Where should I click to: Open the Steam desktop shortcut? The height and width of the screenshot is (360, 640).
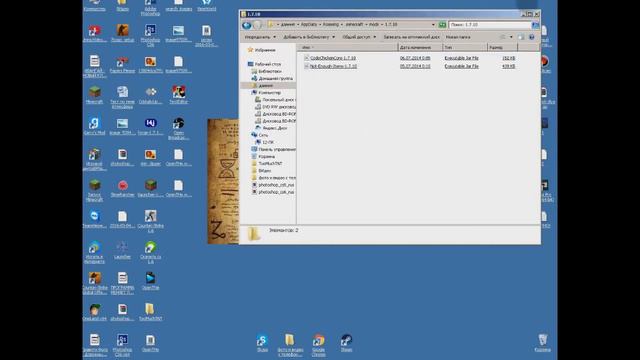coord(346,343)
